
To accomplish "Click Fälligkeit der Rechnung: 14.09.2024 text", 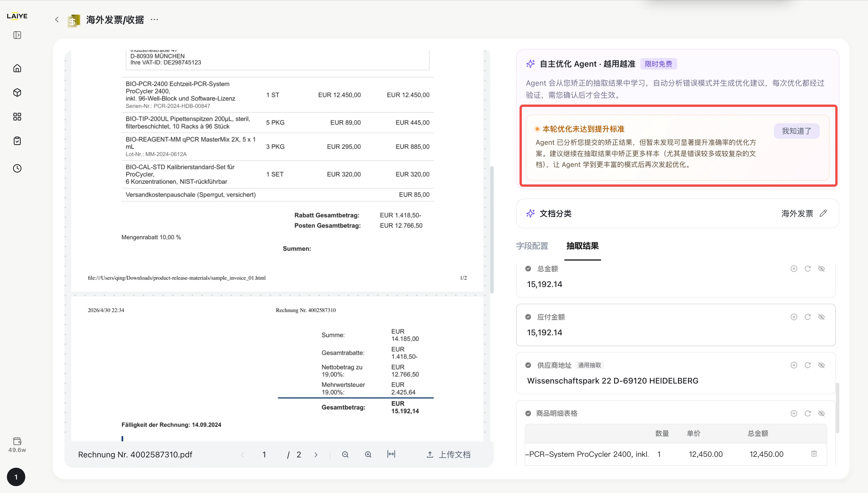I will [171, 425].
